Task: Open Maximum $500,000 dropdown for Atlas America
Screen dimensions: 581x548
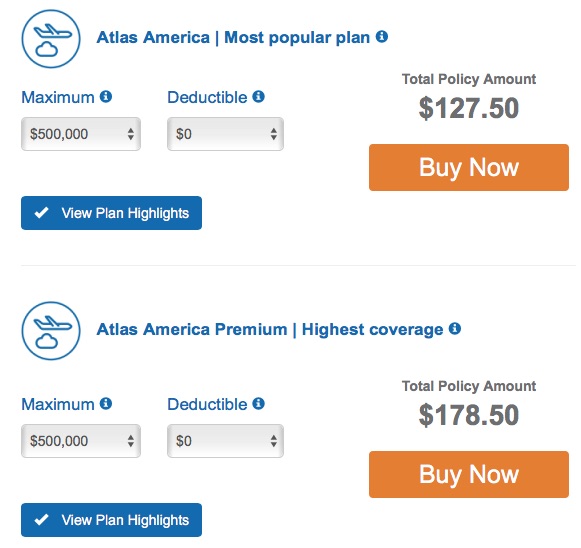Action: tap(81, 134)
